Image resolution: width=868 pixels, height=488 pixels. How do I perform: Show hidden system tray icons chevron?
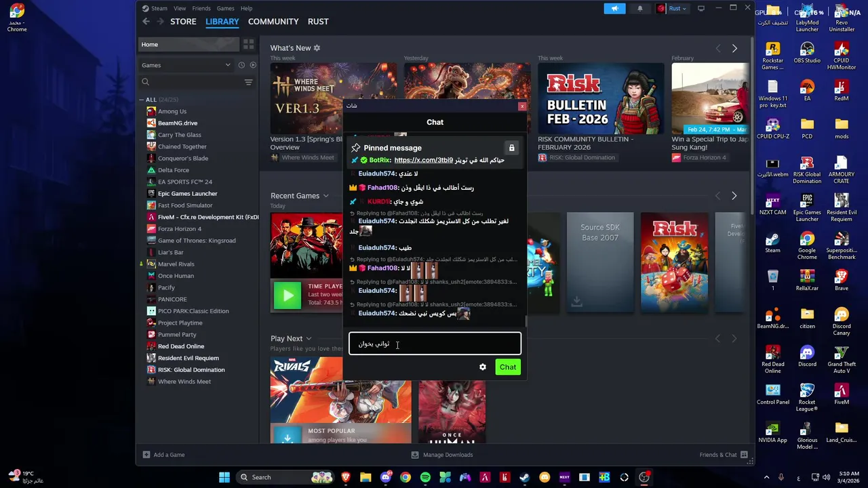tap(766, 477)
